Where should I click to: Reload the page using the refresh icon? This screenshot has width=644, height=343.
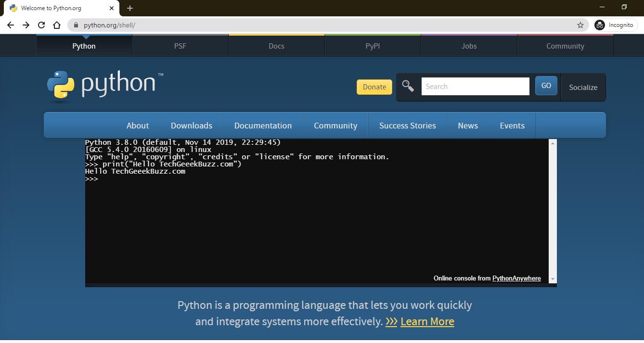41,25
